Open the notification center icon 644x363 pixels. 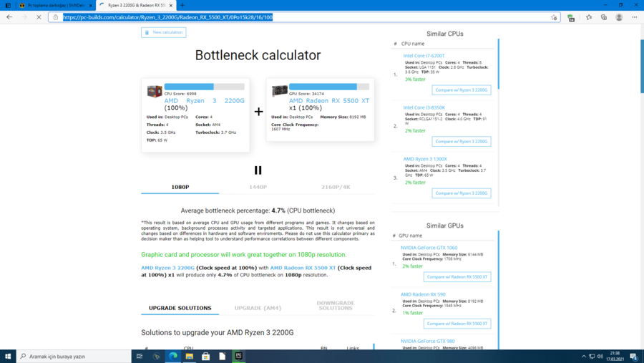coord(634,357)
